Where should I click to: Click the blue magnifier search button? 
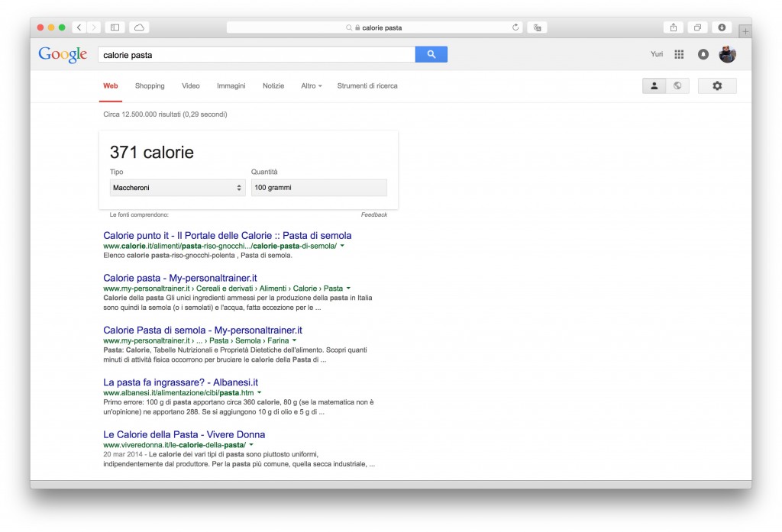431,54
